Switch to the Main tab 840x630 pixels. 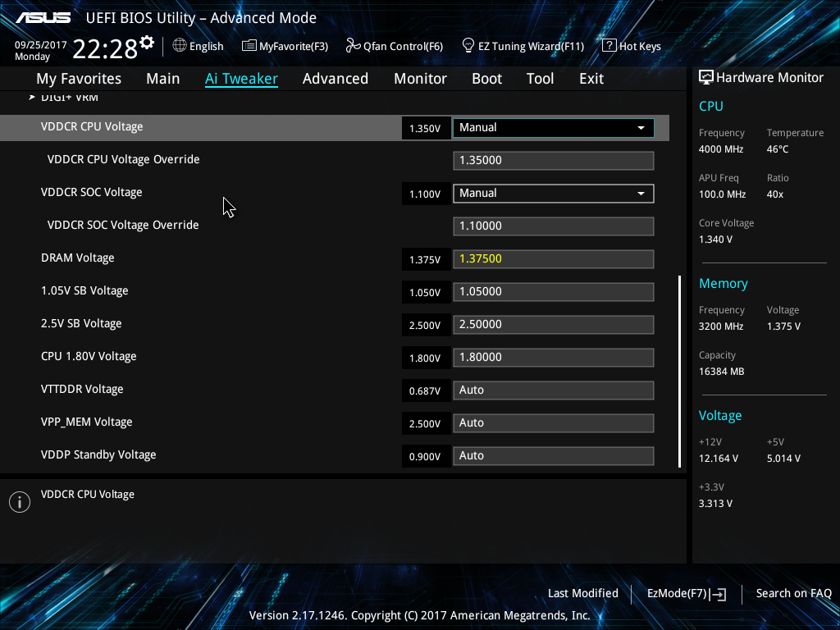point(163,79)
